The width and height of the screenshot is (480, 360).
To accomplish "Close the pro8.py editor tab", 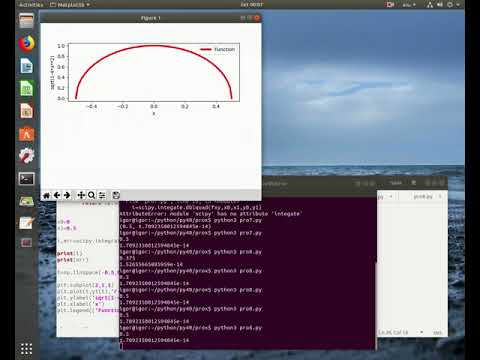I will [x=440, y=197].
